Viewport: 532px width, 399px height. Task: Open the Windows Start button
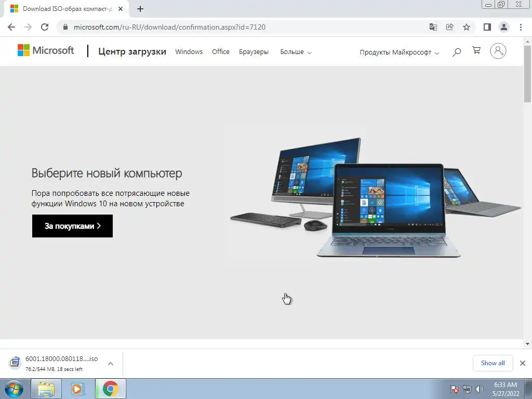[x=14, y=389]
